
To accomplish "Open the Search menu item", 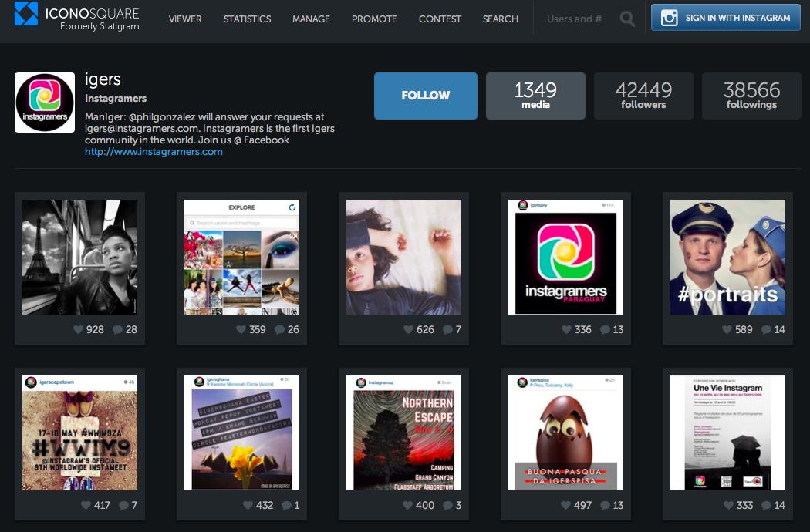I will point(500,19).
